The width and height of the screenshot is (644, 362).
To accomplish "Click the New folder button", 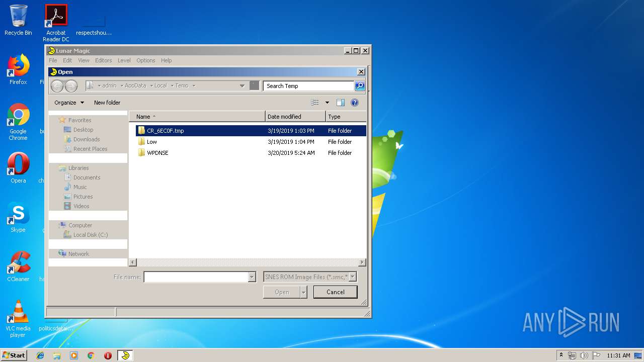I will coord(107,103).
